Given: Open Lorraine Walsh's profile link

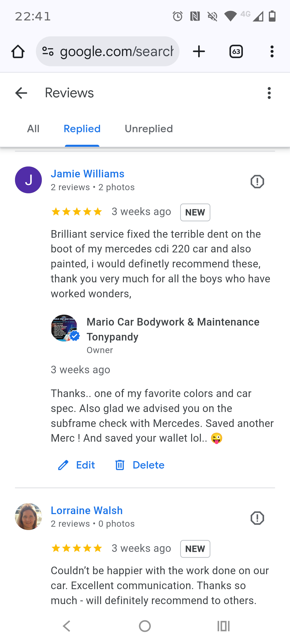Looking at the screenshot, I should pos(87,511).
